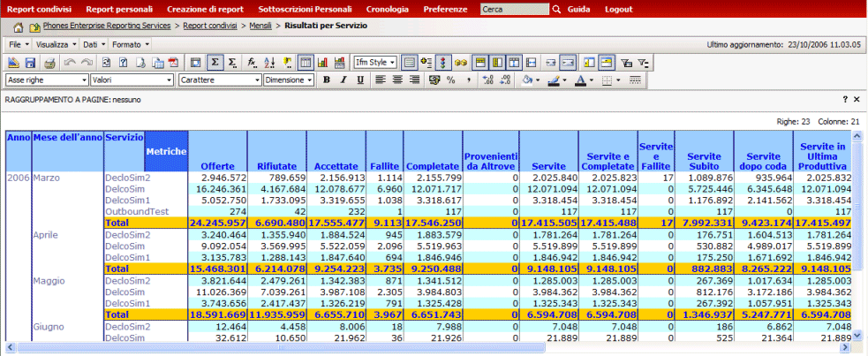Click the binoculars find icon
The image size is (868, 356).
(461, 63)
